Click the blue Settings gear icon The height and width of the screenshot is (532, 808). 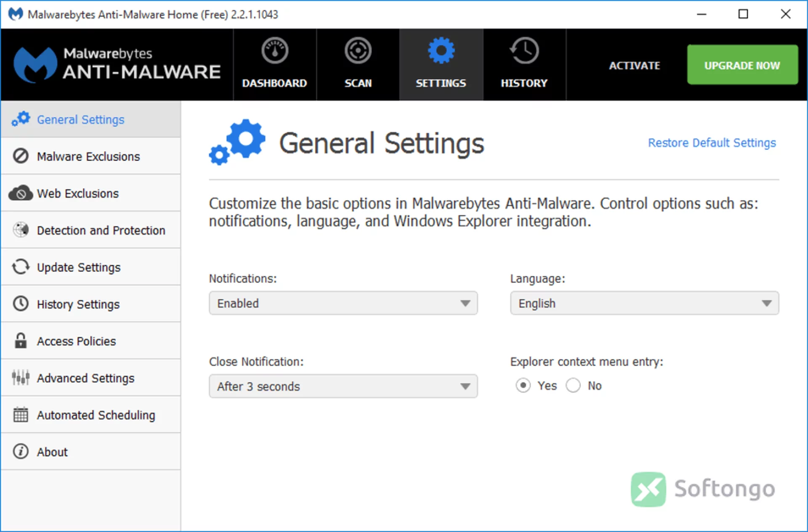click(441, 51)
